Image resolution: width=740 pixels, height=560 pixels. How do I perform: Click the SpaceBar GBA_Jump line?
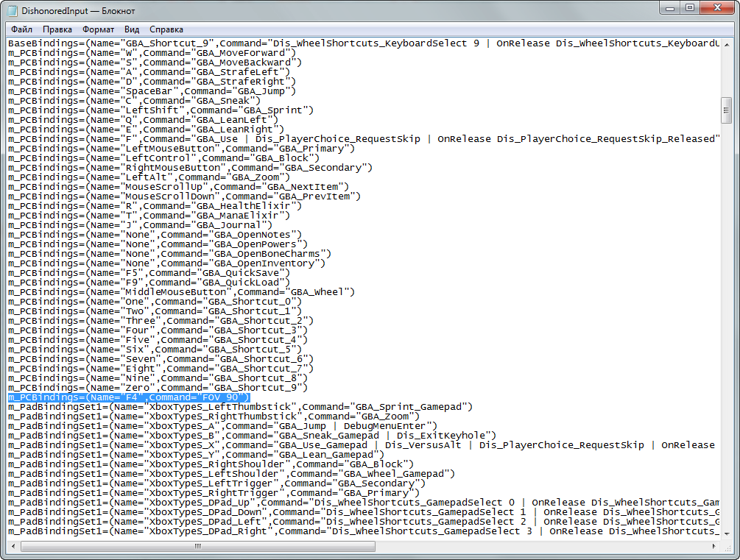click(x=152, y=91)
